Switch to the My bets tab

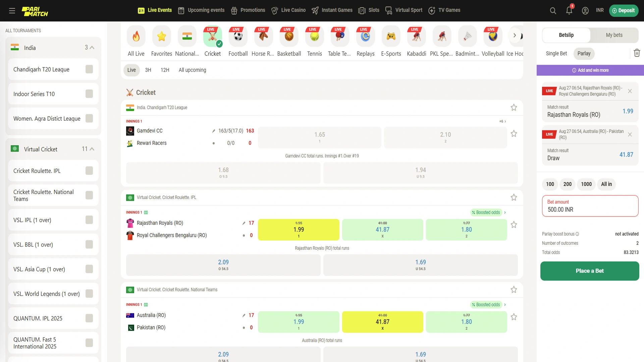[x=614, y=35]
